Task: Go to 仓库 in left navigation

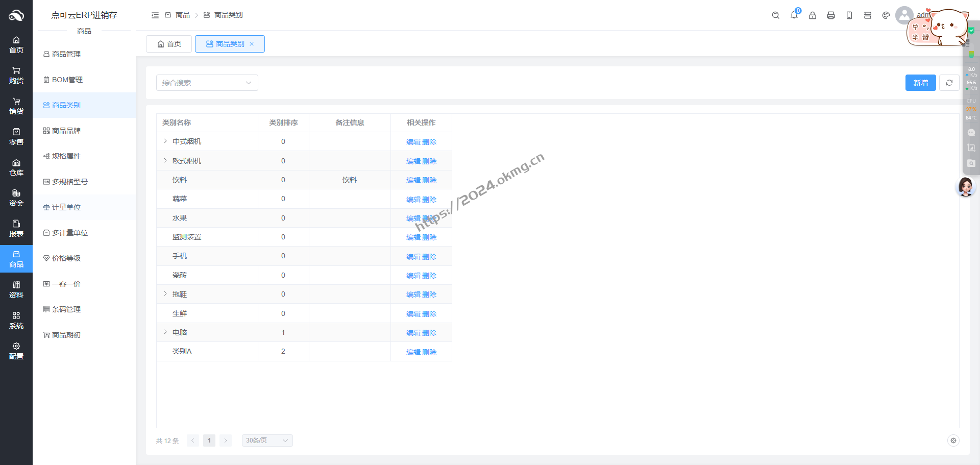Action: coord(16,167)
